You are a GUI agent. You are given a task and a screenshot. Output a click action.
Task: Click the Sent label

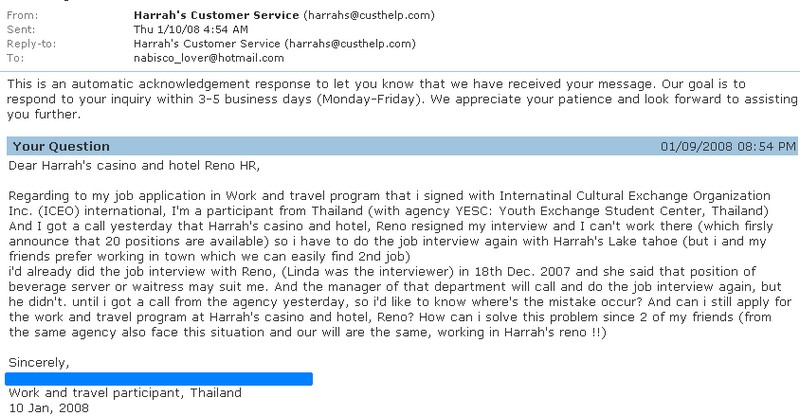tap(21, 30)
